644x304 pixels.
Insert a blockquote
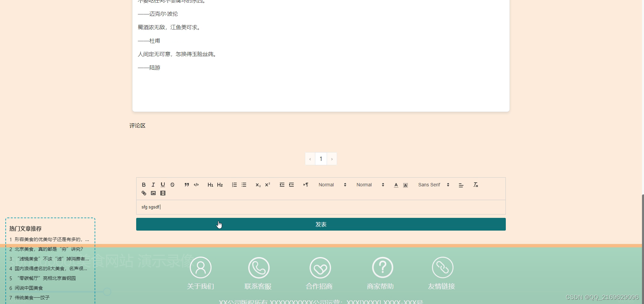pyautogui.click(x=187, y=185)
